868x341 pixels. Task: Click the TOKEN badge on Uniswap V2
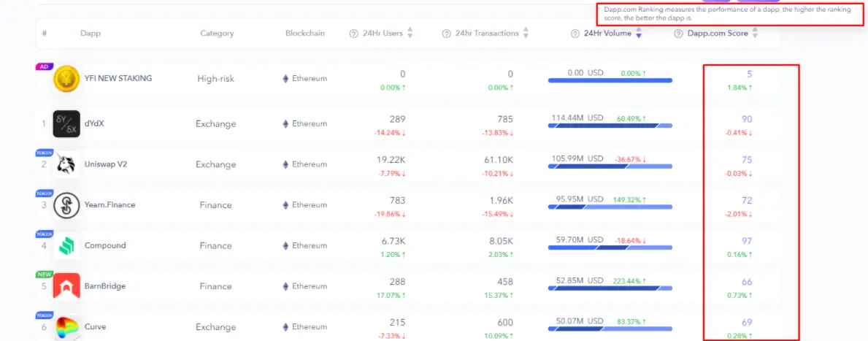click(44, 152)
